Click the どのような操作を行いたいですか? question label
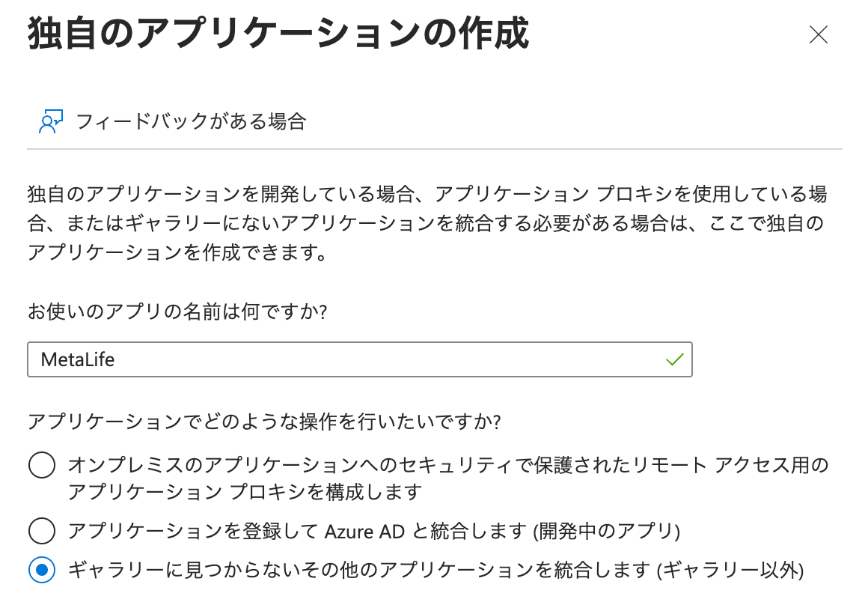868x611 pixels. coord(263,422)
